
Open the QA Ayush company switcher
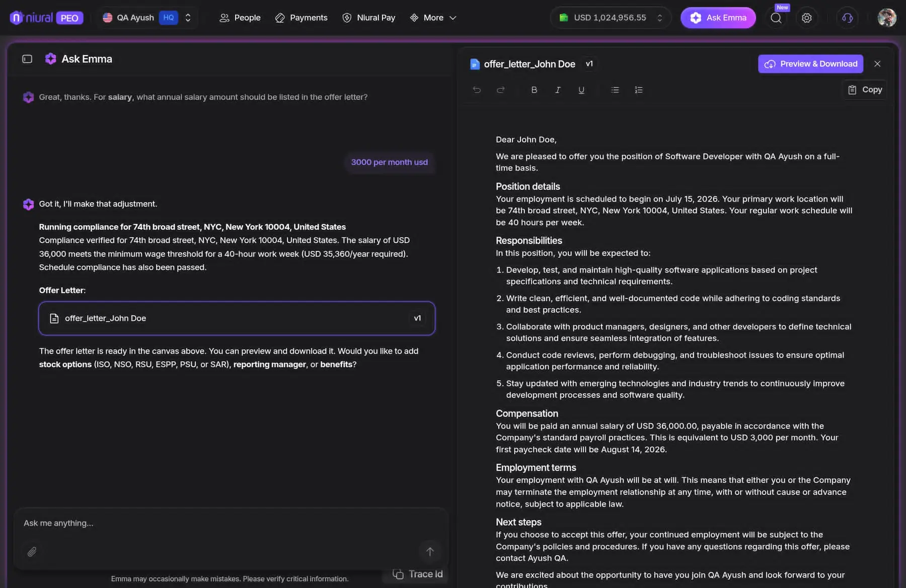pyautogui.click(x=146, y=18)
